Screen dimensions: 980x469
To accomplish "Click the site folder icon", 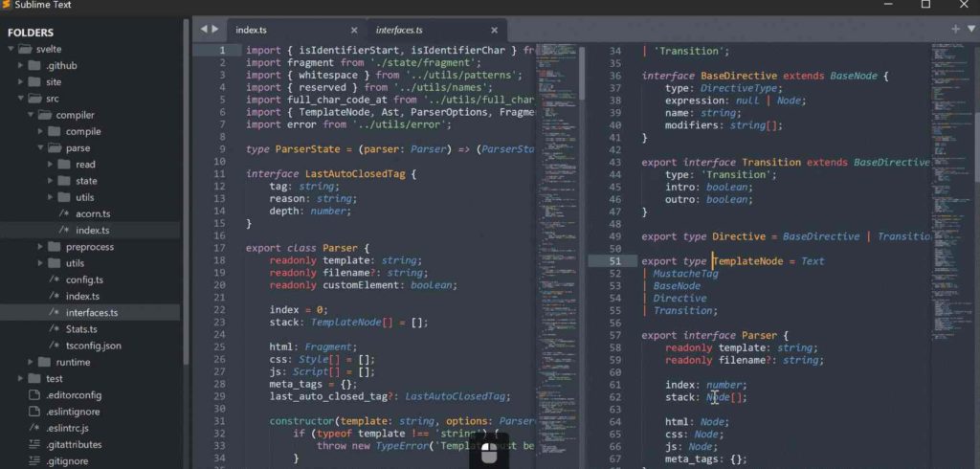I will (35, 82).
